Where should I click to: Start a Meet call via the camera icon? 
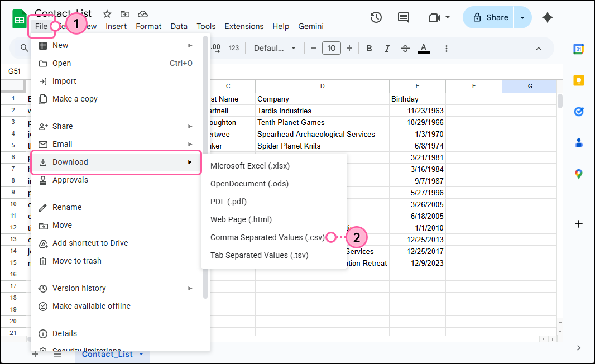434,17
